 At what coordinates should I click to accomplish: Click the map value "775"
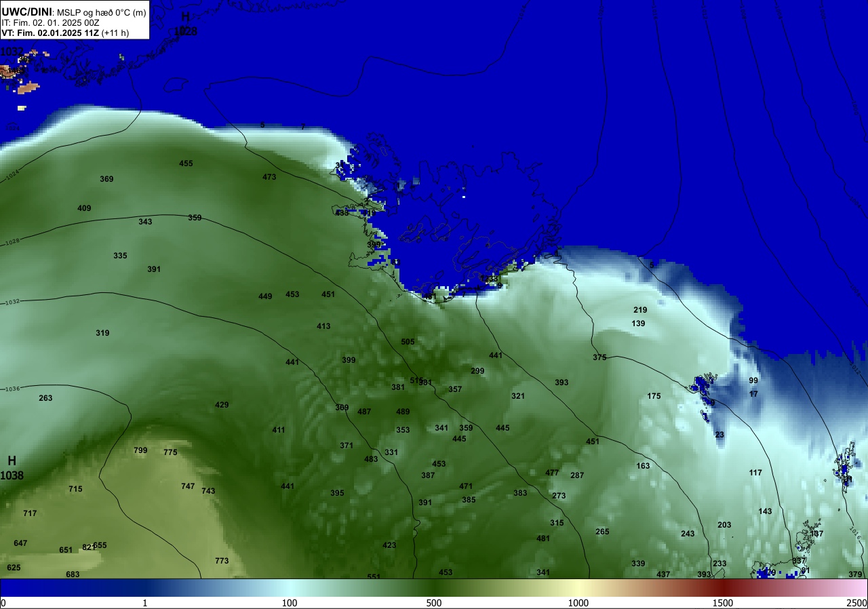[x=170, y=452]
